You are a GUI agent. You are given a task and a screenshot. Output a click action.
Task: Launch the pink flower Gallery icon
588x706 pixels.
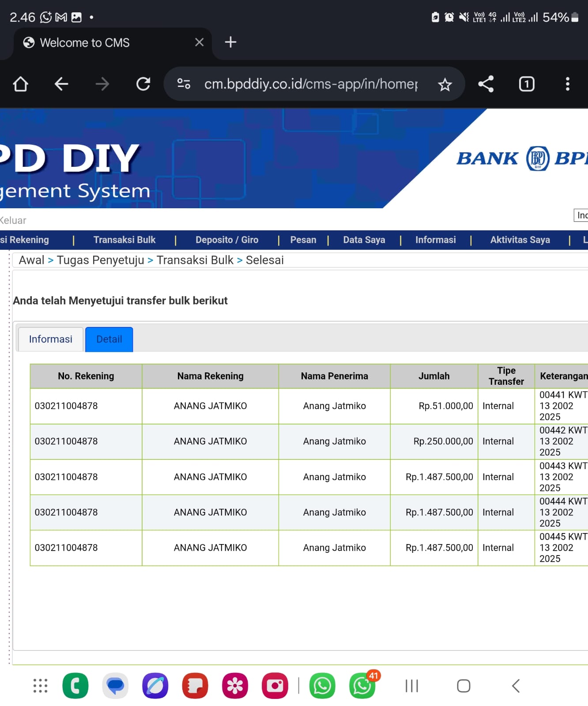(235, 686)
